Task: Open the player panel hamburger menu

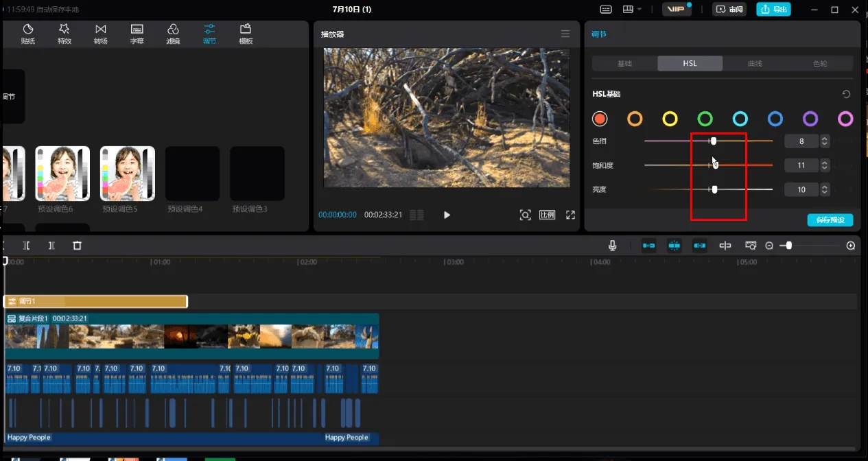Action: (x=565, y=34)
